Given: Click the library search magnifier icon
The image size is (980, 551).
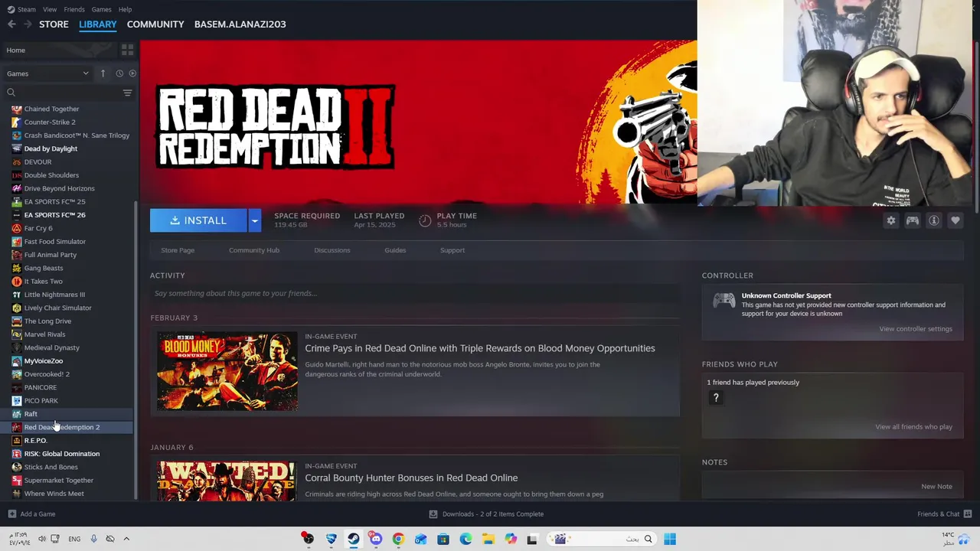Looking at the screenshot, I should click(11, 93).
